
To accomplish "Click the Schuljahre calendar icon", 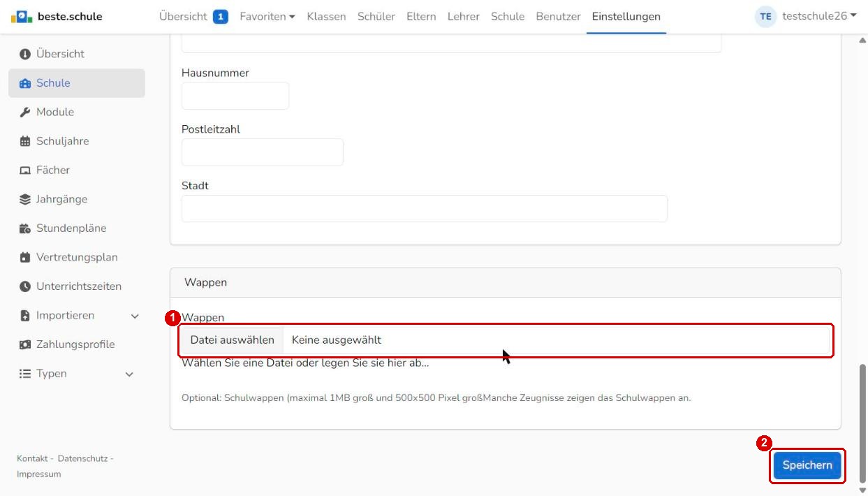I will point(25,141).
